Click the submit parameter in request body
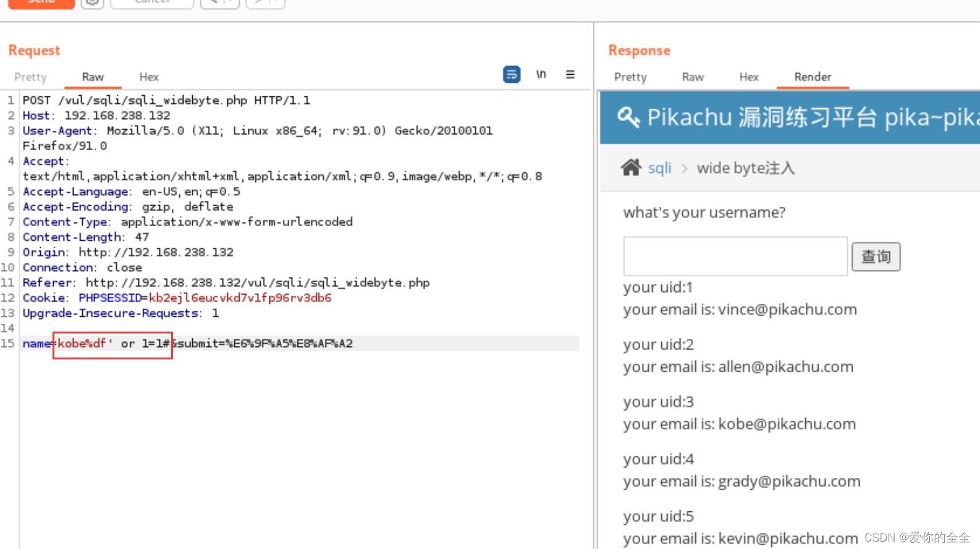 coord(266,343)
